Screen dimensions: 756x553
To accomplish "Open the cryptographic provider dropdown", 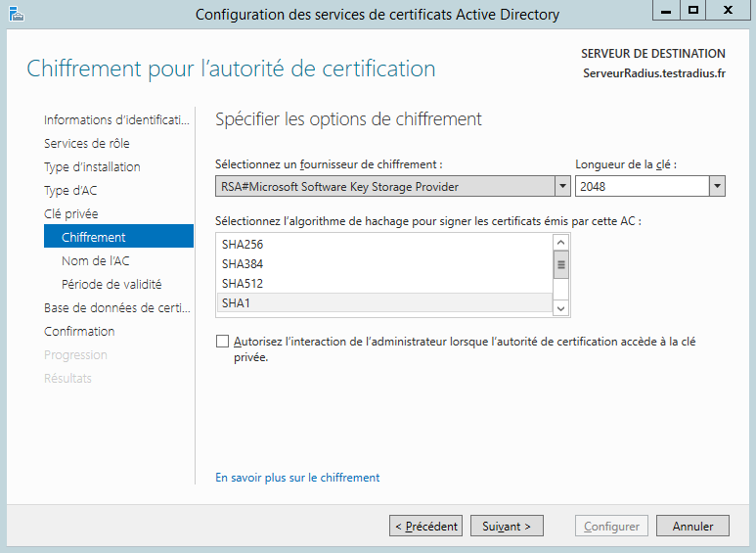I will [x=561, y=186].
